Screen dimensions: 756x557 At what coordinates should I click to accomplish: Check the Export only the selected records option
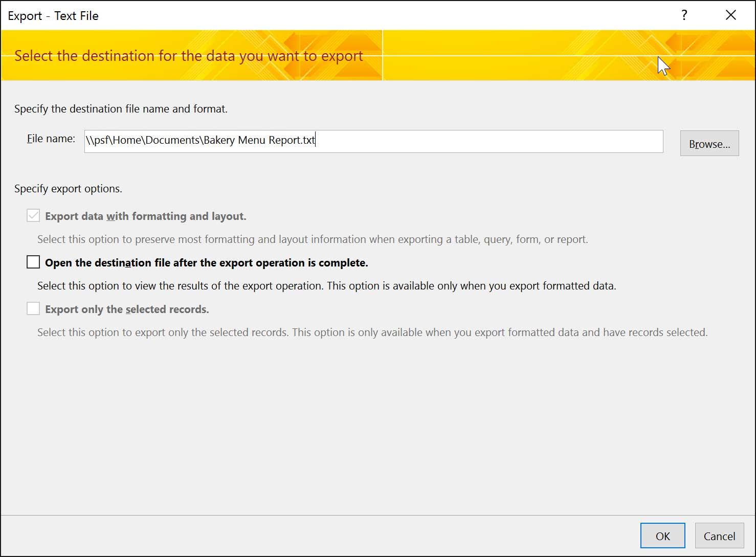[33, 308]
